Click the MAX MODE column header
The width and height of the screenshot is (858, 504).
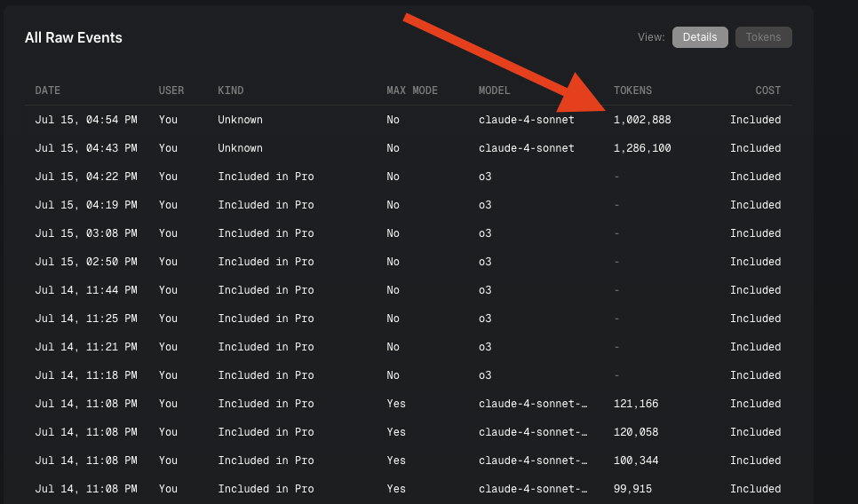[412, 91]
